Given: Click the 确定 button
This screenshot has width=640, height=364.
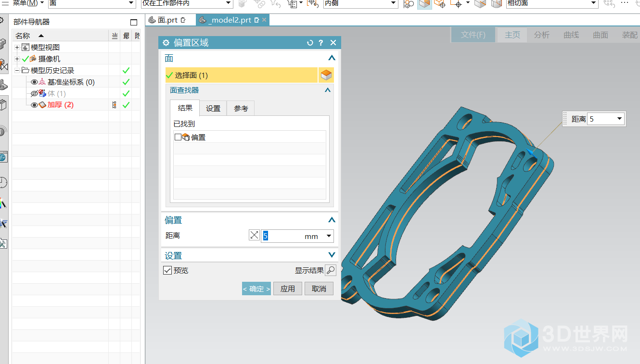Looking at the screenshot, I should tap(256, 289).
